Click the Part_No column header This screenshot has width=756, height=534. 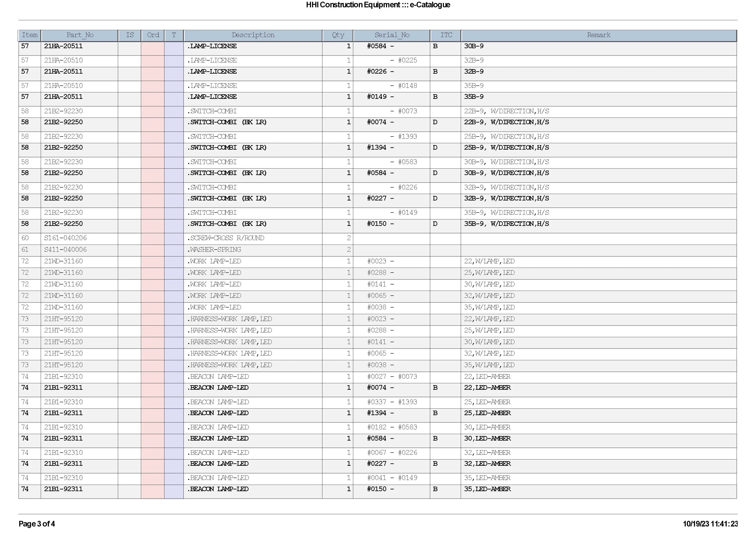[x=80, y=36]
